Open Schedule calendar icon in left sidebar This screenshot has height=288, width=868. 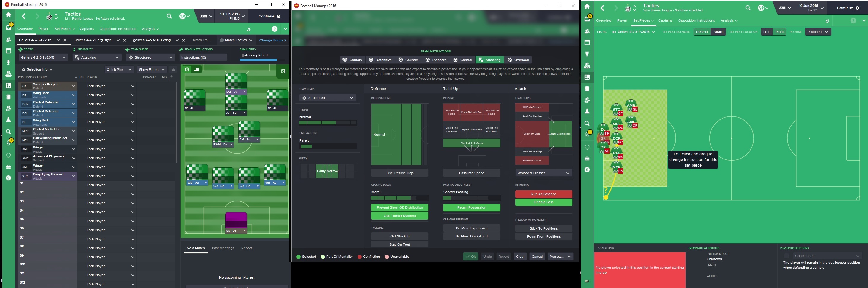[x=8, y=51]
